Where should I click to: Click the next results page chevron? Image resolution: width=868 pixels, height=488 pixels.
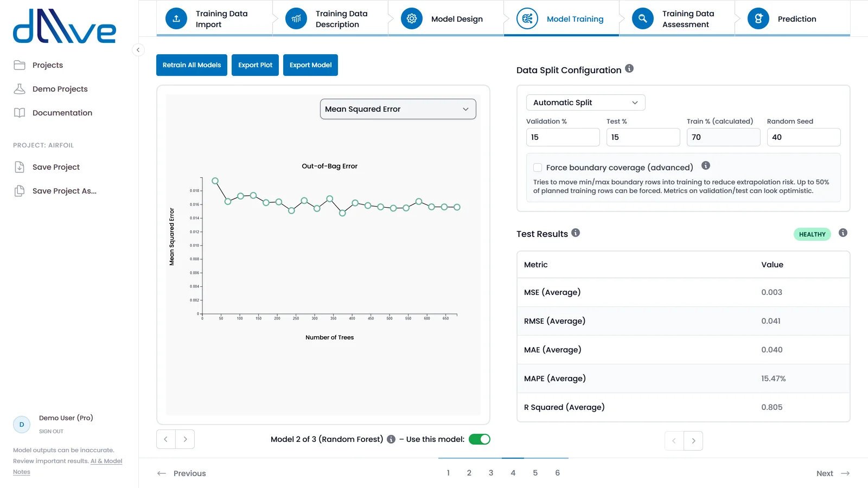tap(693, 441)
